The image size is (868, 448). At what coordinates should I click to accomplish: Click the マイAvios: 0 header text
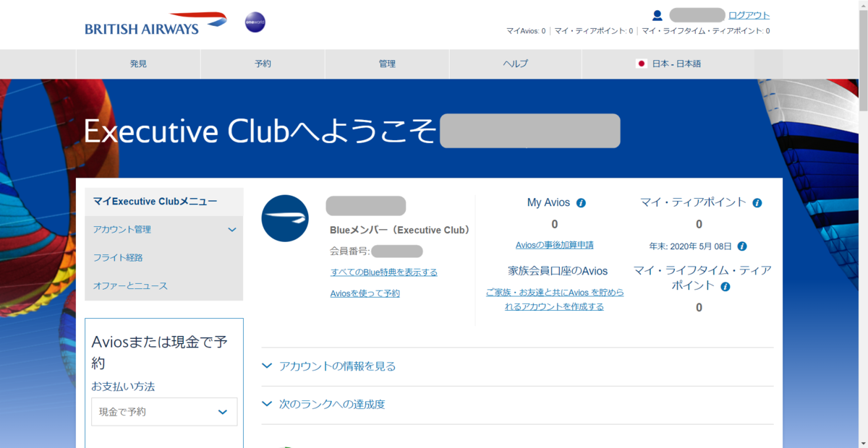click(x=526, y=31)
